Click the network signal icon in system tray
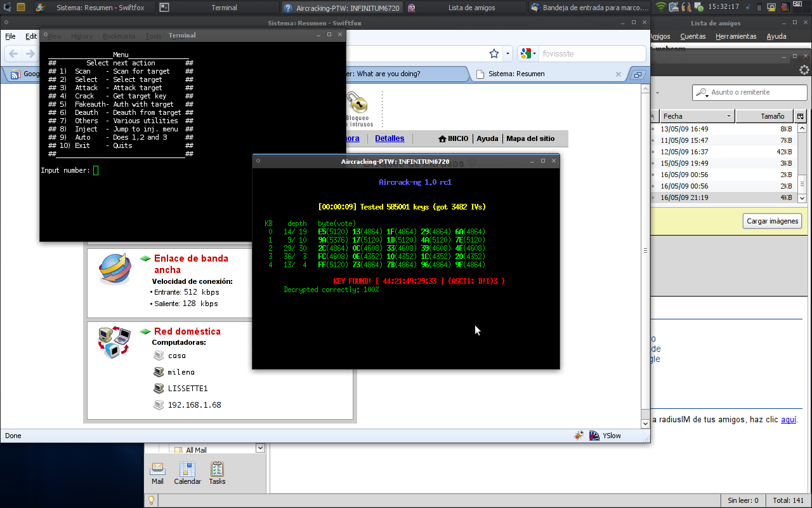Image resolution: width=812 pixels, height=508 pixels. [x=661, y=7]
